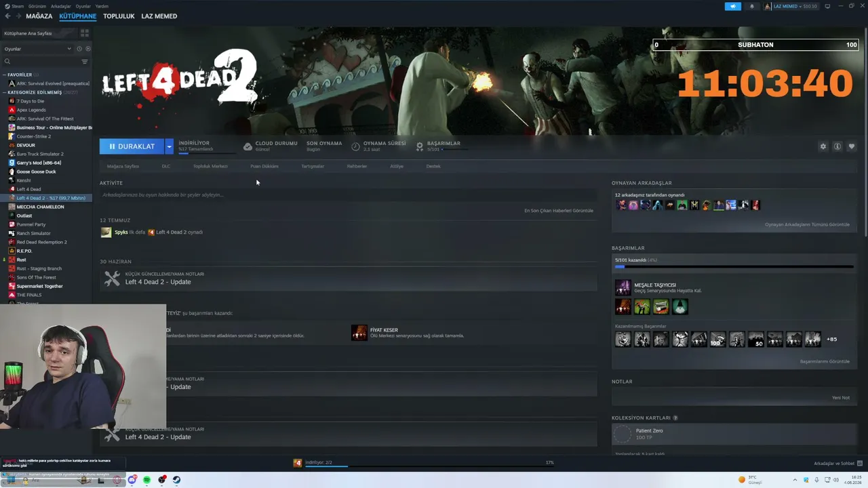This screenshot has width=868, height=488.
Task: Open the Steam announcements megaphone button
Action: click(733, 6)
